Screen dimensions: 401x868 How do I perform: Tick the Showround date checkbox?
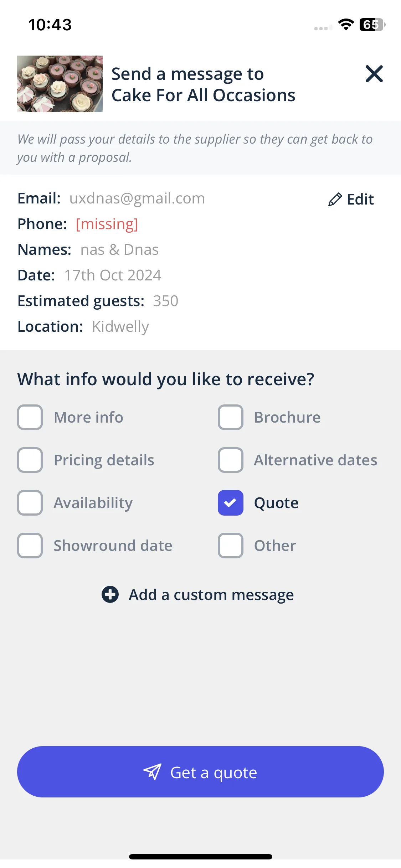point(30,546)
